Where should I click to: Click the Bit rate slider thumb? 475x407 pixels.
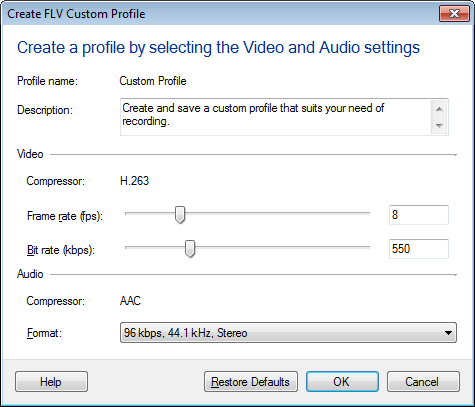point(190,249)
